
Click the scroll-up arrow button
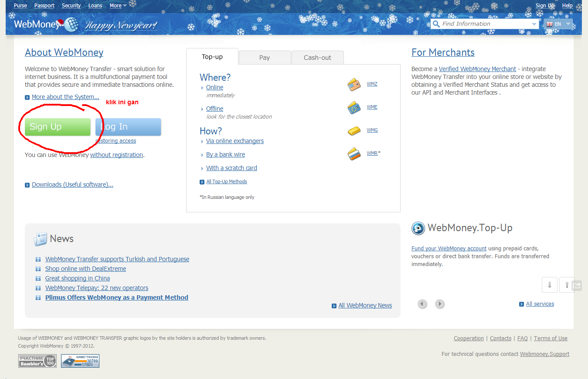[x=566, y=285]
